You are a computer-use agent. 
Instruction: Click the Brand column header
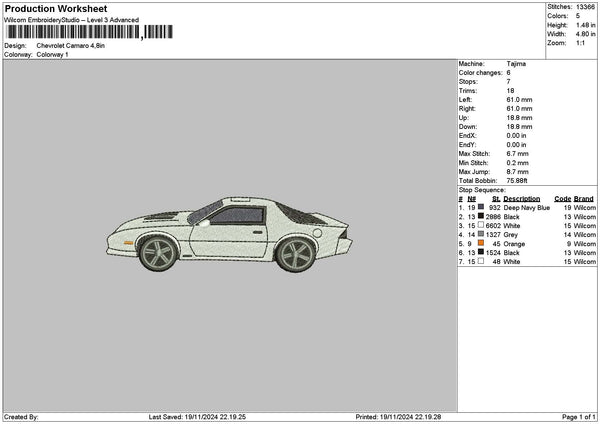[x=585, y=198]
